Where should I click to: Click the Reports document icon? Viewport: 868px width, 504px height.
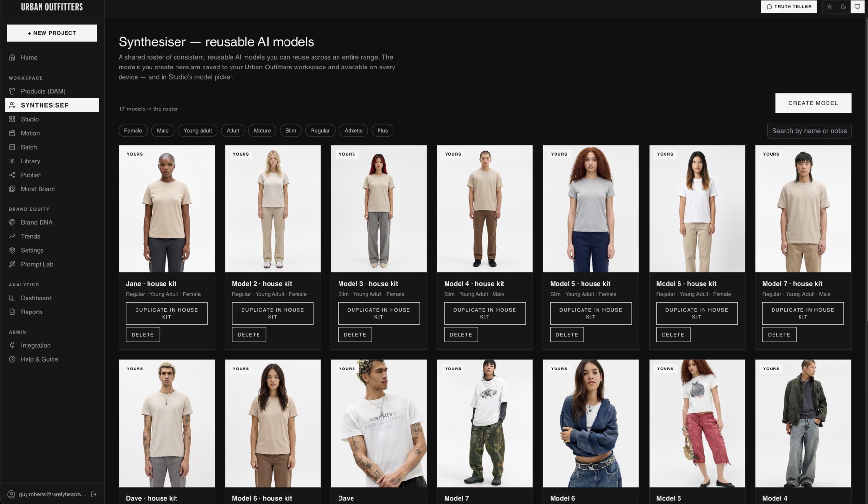12,312
